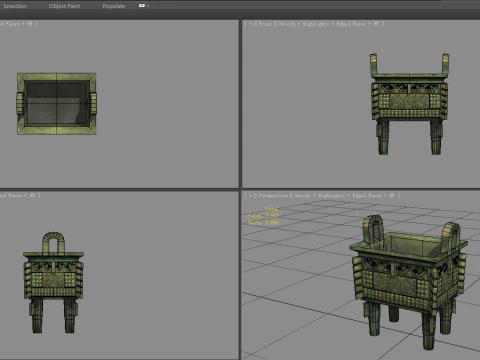Select the cauldron model in Front viewport
Image resolution: width=480 pixels, height=360 pixels.
tap(410, 104)
